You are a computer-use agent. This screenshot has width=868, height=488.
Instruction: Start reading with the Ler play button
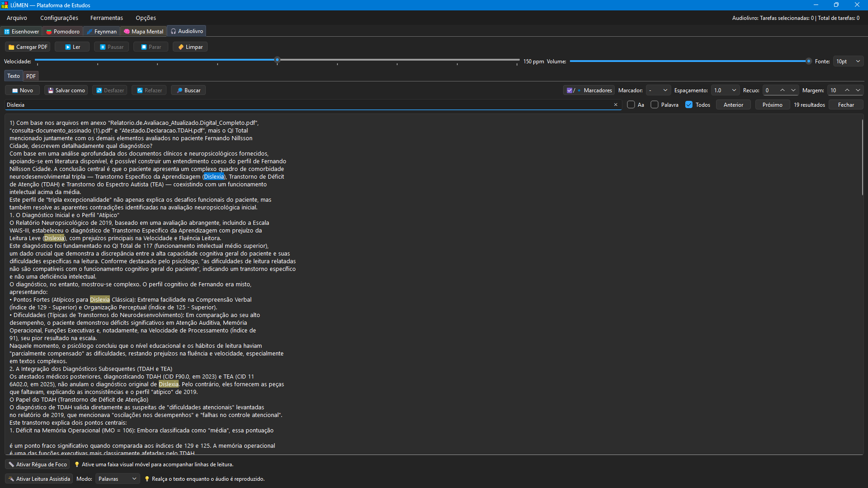tap(72, 47)
